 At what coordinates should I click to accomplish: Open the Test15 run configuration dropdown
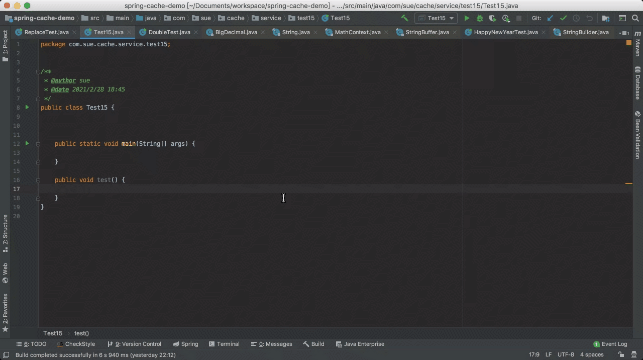click(x=436, y=18)
